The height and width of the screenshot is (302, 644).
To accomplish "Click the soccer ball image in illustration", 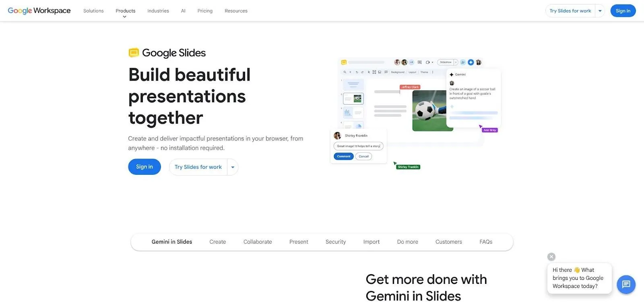I will pyautogui.click(x=430, y=110).
